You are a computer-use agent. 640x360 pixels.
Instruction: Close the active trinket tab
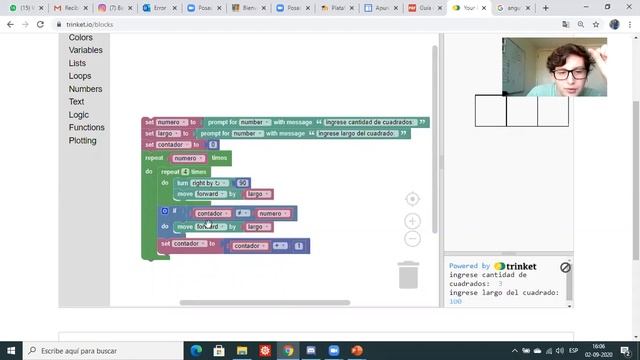[484, 8]
